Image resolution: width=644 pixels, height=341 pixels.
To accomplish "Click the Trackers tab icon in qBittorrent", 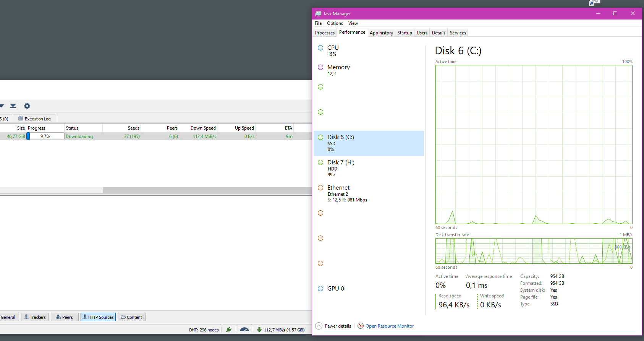I will pos(26,317).
